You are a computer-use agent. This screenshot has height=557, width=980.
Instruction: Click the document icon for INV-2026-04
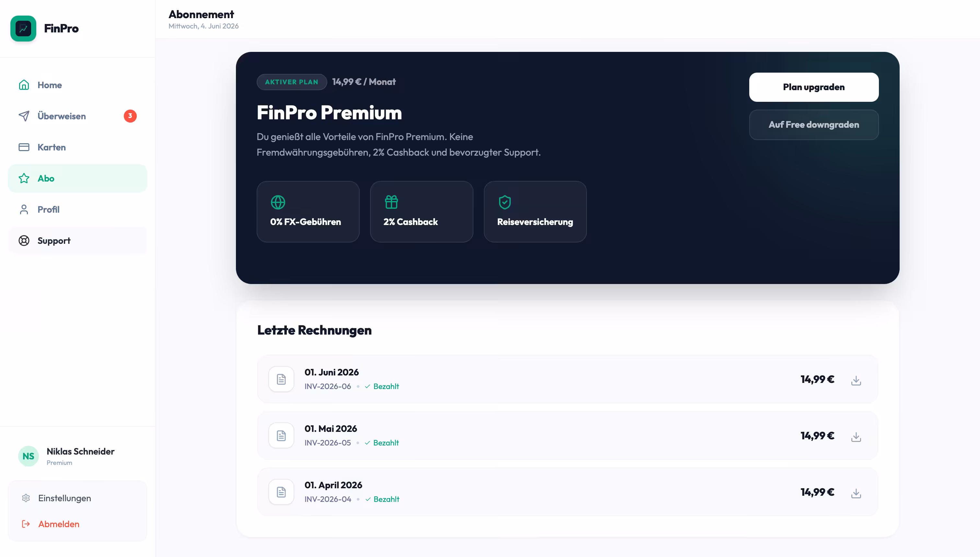coord(281,492)
